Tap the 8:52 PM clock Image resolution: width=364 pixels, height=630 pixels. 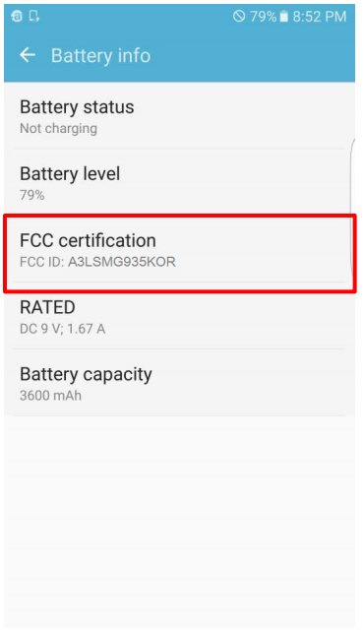319,17
